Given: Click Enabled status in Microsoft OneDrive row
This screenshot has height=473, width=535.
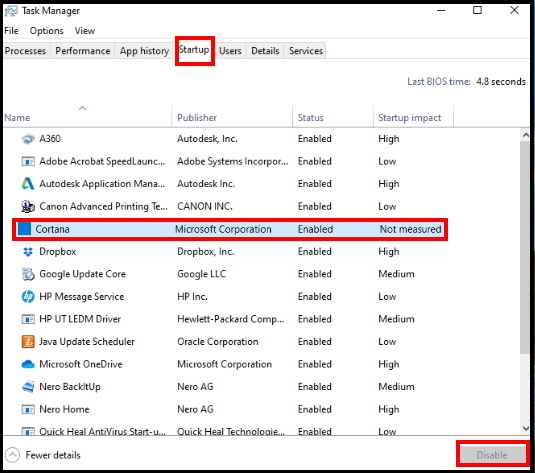Looking at the screenshot, I should point(315,364).
